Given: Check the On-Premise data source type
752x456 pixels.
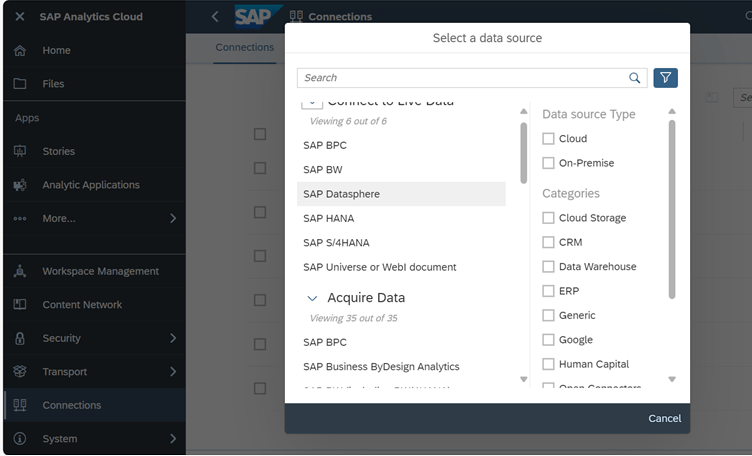Looking at the screenshot, I should [548, 163].
